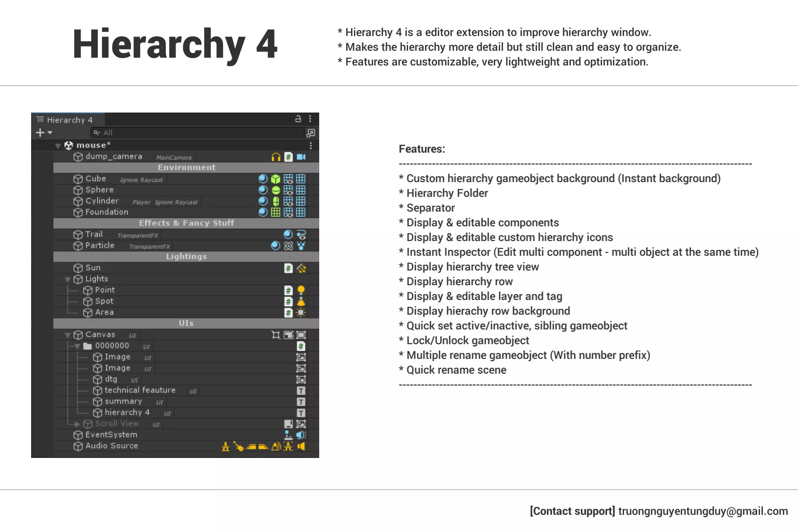
Task: Click the yellow bulb icon on Point row
Action: [301, 291]
